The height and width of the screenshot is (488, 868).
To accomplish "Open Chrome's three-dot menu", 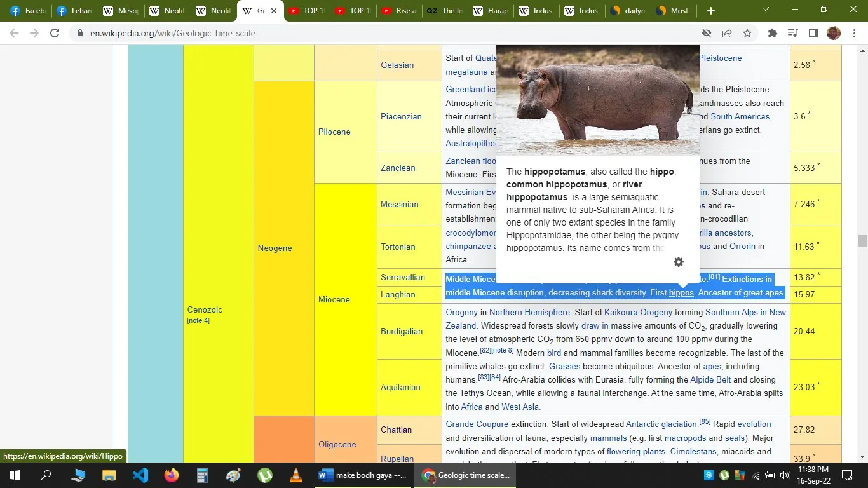I will [854, 33].
